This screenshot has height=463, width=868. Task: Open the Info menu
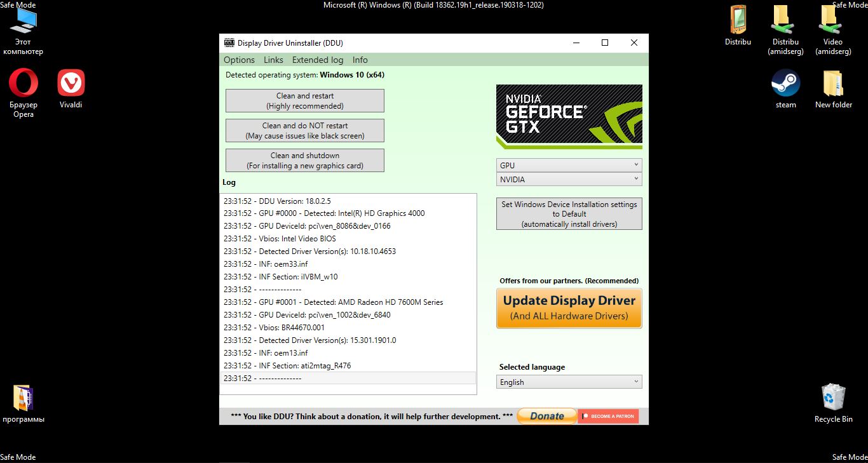(x=360, y=60)
